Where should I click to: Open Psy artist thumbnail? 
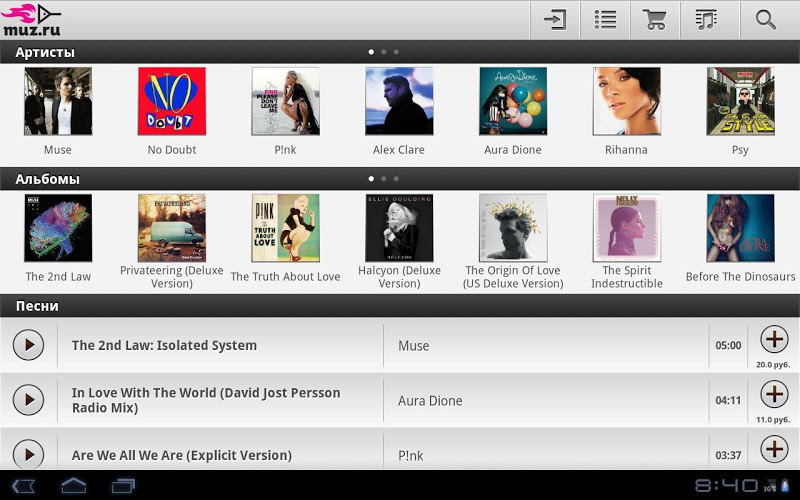pyautogui.click(x=741, y=101)
